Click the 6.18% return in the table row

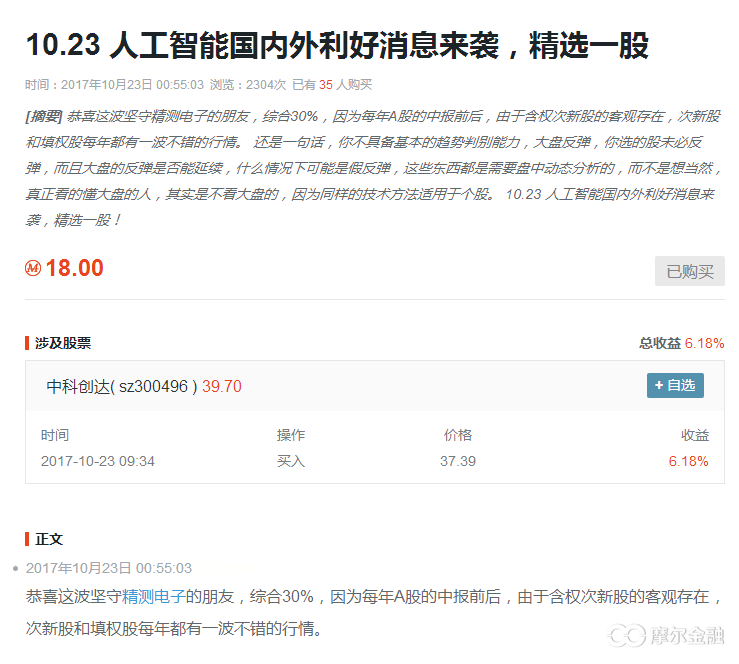689,461
